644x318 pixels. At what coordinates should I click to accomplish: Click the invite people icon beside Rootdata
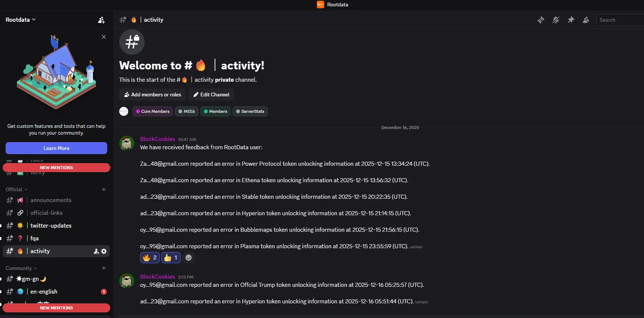pos(101,20)
